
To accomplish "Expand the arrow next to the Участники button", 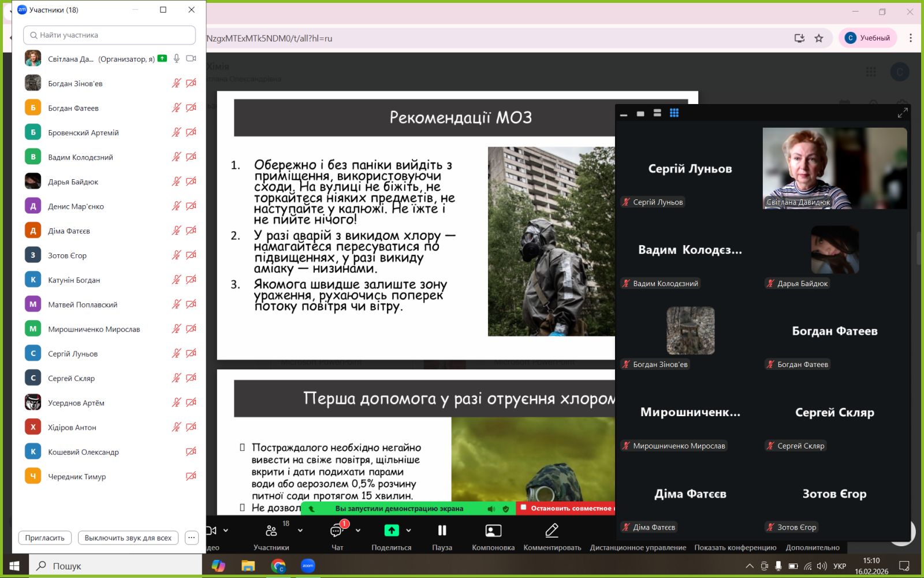I will [x=300, y=530].
